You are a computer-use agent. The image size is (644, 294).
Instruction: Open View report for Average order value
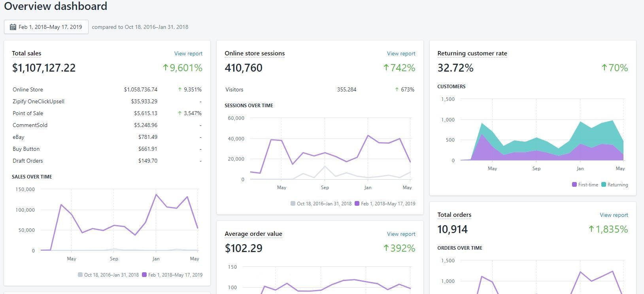coord(401,234)
